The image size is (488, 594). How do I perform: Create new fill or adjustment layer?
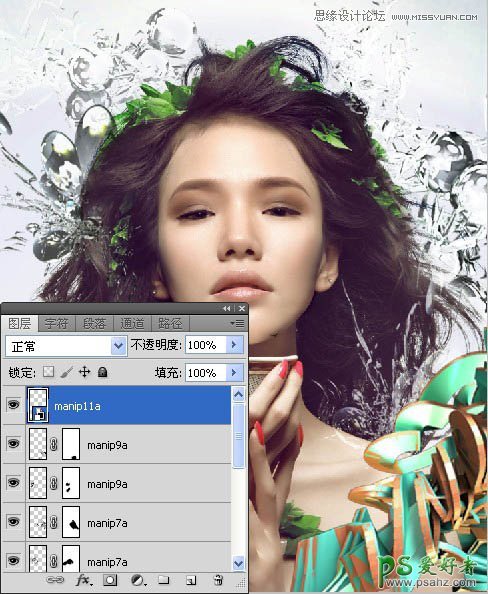138,580
